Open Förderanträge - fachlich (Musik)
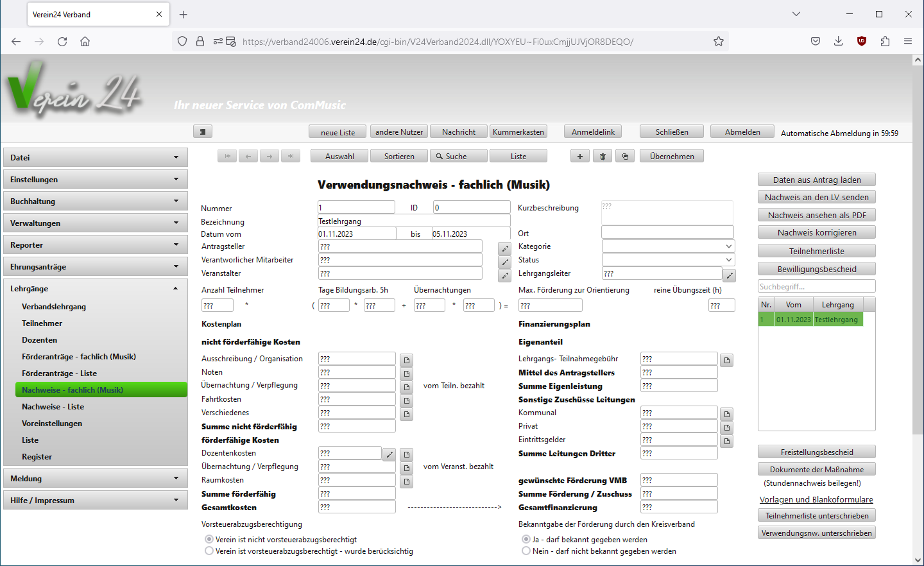 [79, 357]
